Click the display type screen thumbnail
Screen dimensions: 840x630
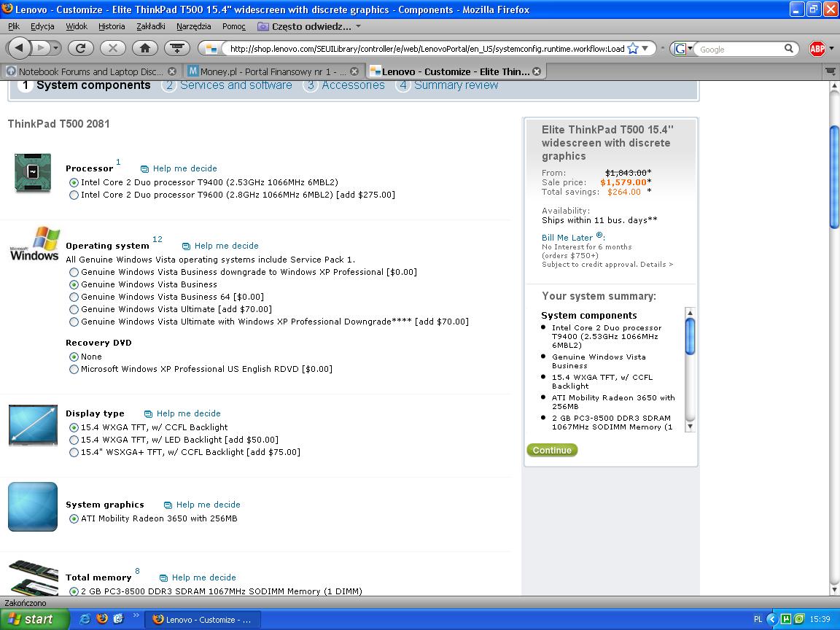(x=33, y=425)
